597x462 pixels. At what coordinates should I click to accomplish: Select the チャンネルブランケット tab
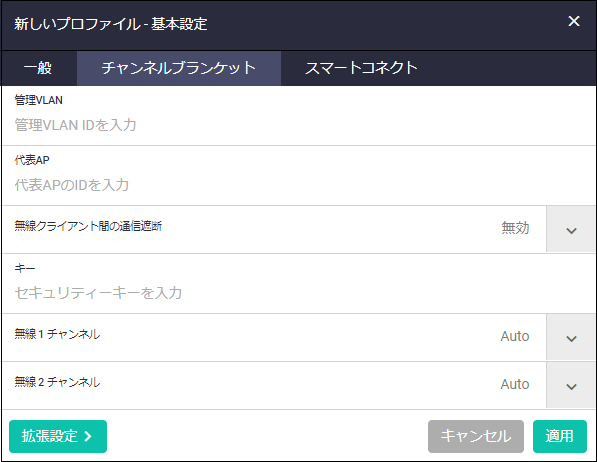point(179,68)
